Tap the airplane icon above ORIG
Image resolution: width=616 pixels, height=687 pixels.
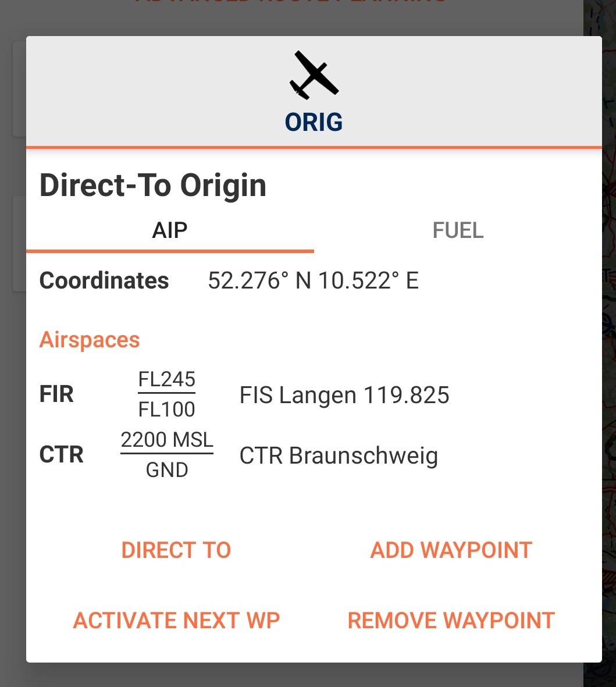coord(314,75)
